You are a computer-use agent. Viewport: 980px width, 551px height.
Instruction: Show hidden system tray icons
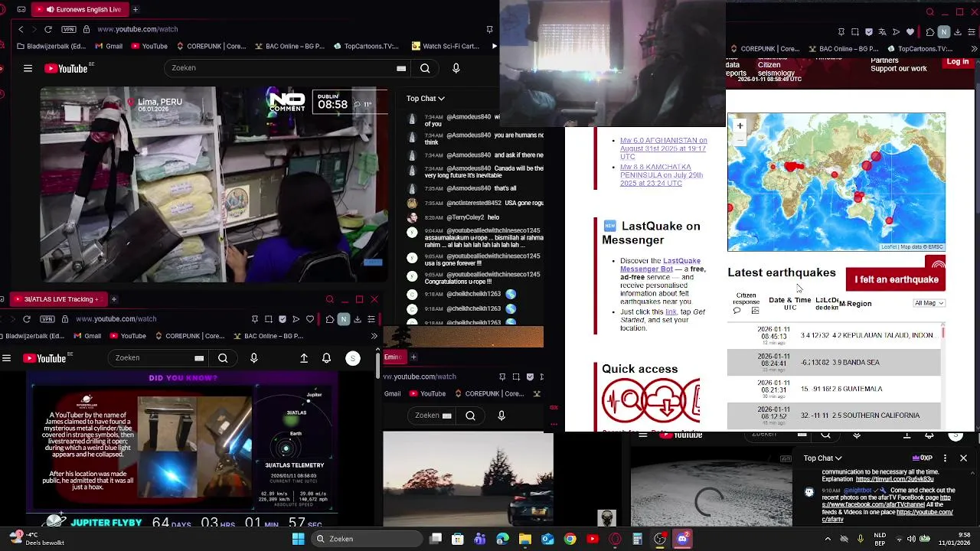[828, 539]
